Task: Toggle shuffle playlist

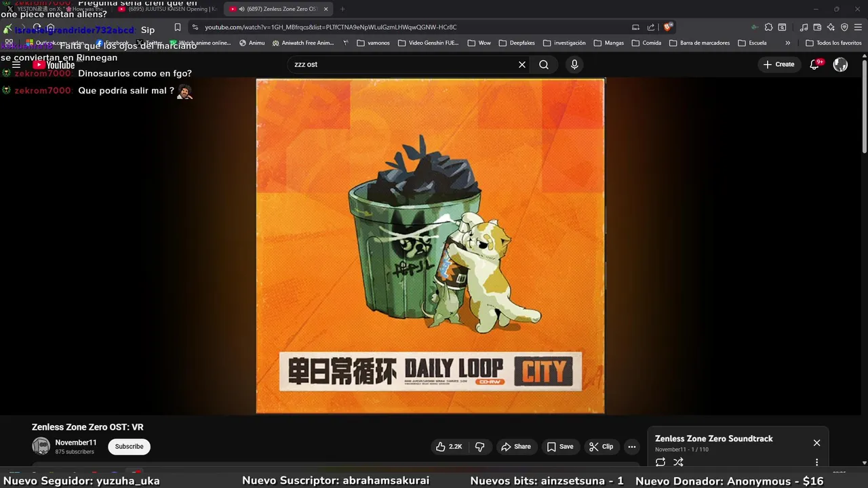Action: [x=678, y=462]
